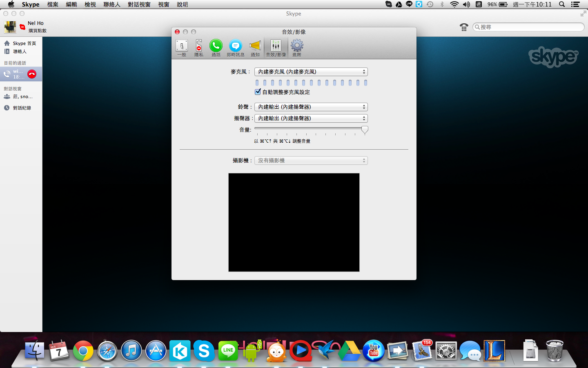This screenshot has width=588, height=368.
Task: Open the KKBOX app in the Dock
Action: pyautogui.click(x=180, y=350)
